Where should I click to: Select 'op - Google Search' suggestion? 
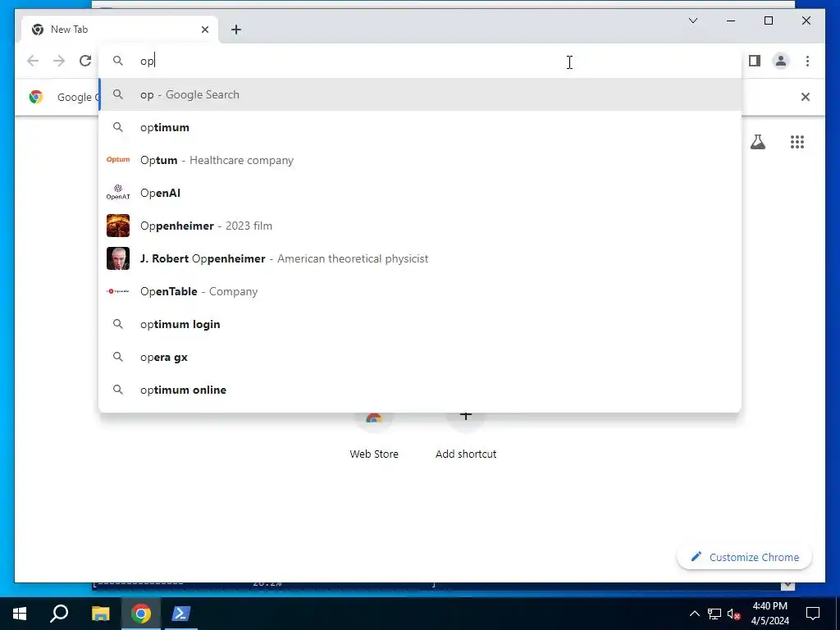click(420, 95)
